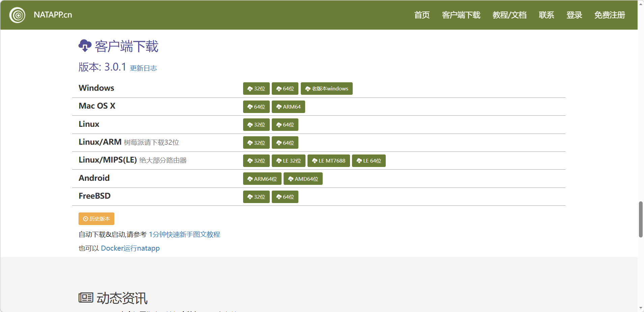Download FreeBSD 64位 client
The height and width of the screenshot is (312, 644).
[x=285, y=197]
